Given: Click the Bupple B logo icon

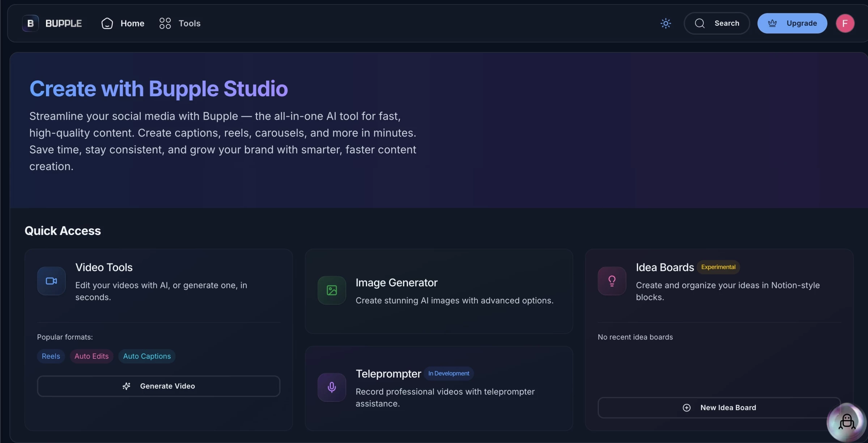Looking at the screenshot, I should [x=30, y=23].
